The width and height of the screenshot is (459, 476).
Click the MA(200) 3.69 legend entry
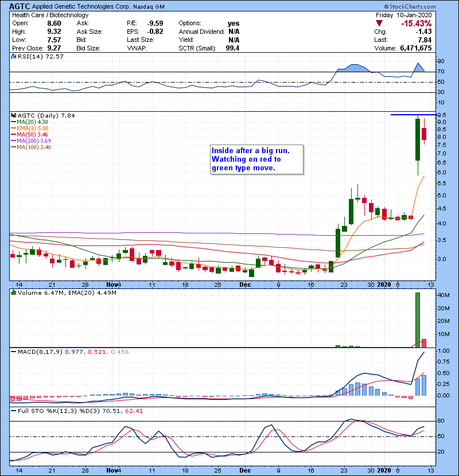(31, 141)
